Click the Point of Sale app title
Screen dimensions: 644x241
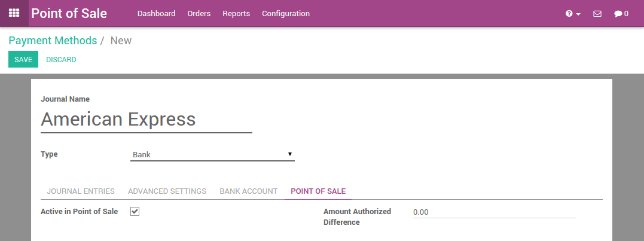69,13
